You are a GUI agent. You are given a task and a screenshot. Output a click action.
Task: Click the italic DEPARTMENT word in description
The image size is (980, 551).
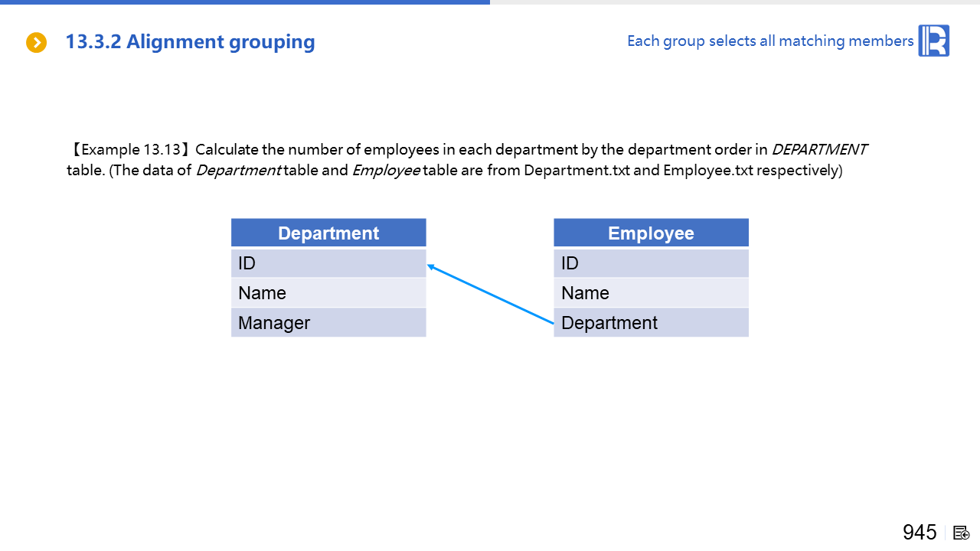818,150
